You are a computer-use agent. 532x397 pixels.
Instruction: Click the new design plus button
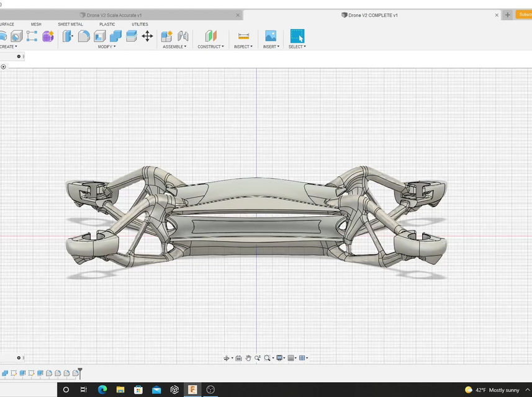507,15
